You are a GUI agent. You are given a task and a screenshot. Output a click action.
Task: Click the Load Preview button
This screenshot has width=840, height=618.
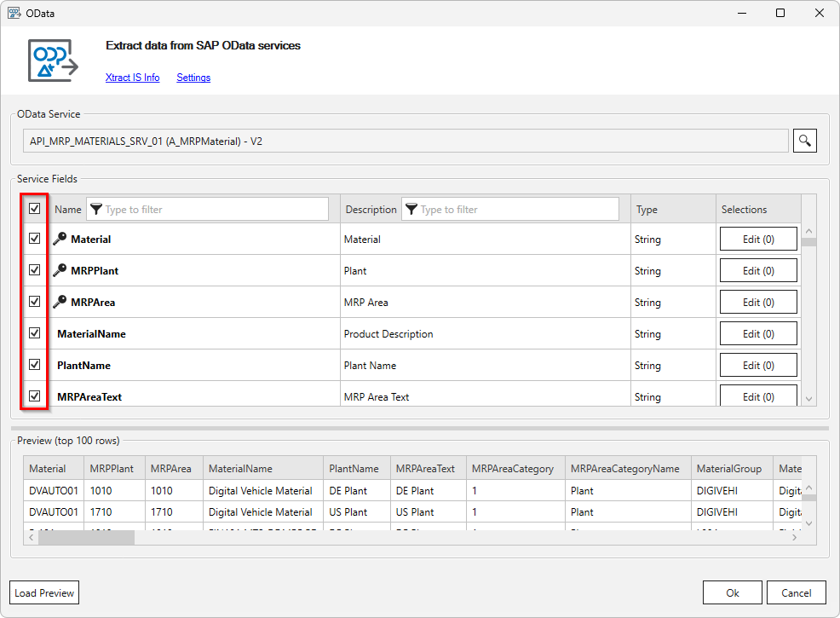(43, 592)
